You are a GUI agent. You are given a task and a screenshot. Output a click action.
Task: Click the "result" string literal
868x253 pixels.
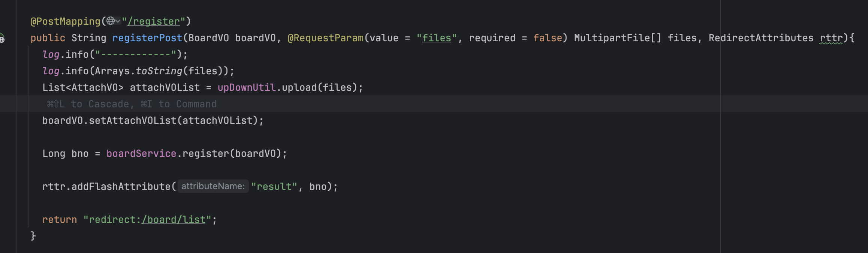(274, 187)
